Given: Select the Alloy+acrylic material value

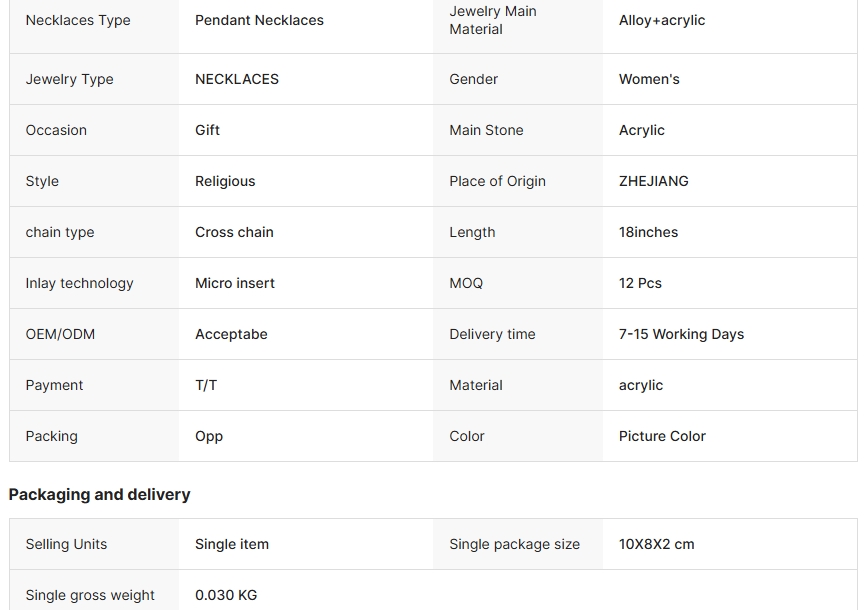Looking at the screenshot, I should pyautogui.click(x=662, y=20).
